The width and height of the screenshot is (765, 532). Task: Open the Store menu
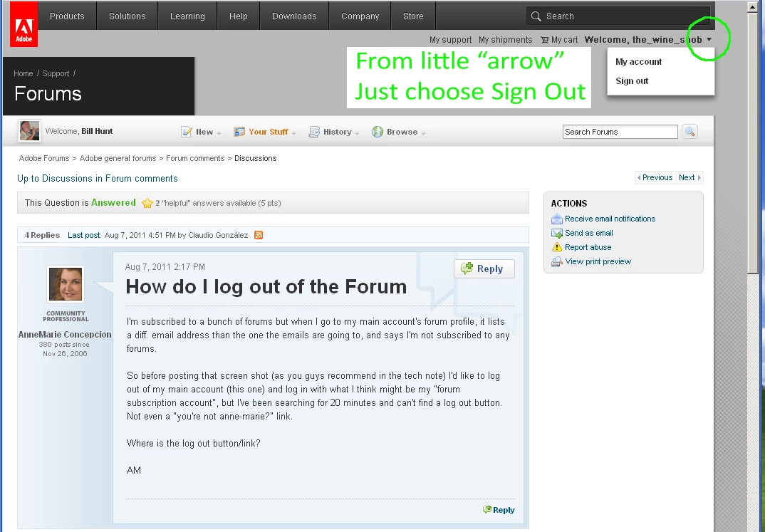[x=413, y=16]
